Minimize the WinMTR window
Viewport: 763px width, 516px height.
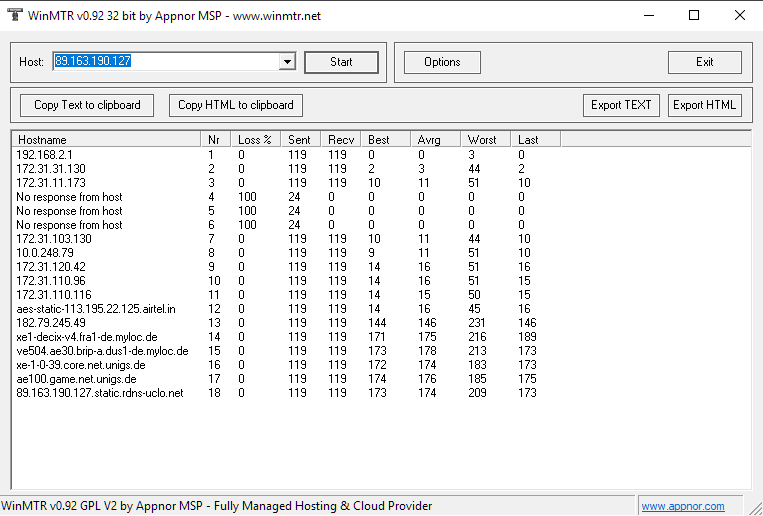click(649, 16)
